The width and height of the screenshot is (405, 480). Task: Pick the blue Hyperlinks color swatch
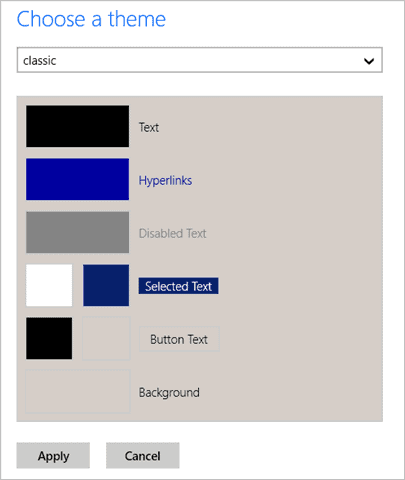click(77, 179)
